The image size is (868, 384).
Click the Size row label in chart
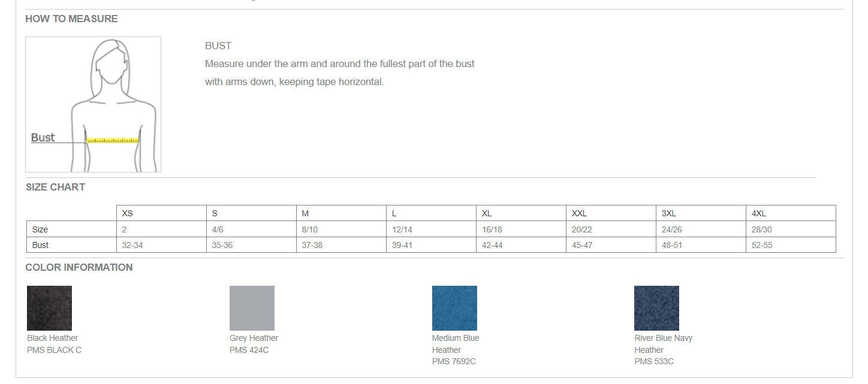click(x=71, y=229)
